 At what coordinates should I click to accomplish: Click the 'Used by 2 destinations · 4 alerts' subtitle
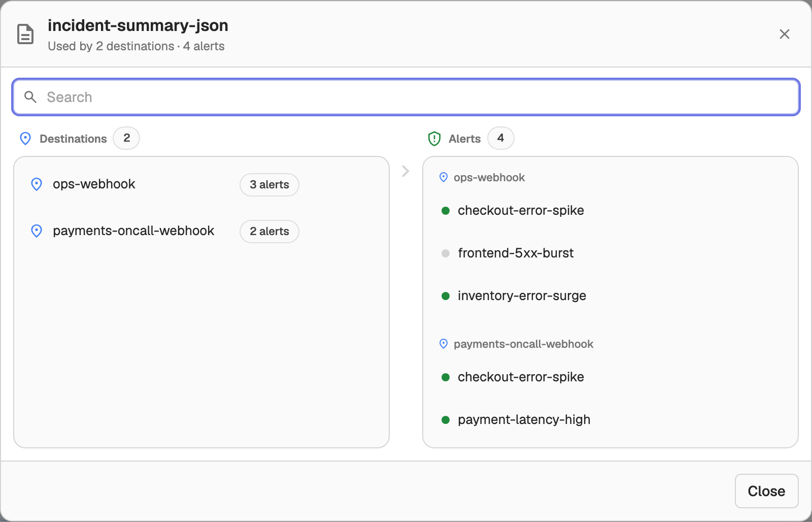point(136,46)
